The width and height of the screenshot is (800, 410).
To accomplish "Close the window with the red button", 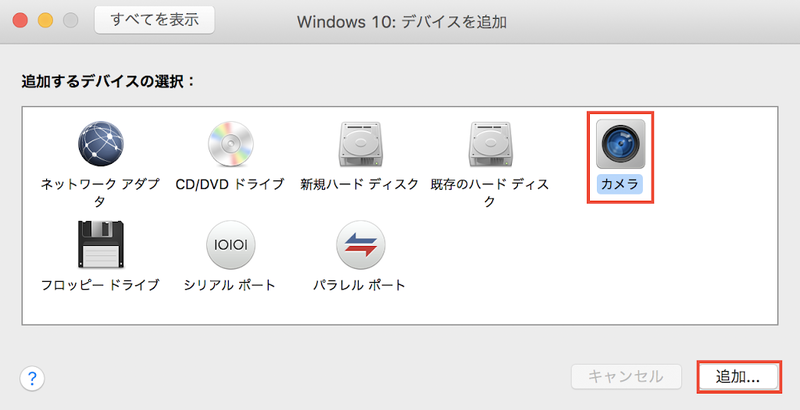I will click(21, 20).
